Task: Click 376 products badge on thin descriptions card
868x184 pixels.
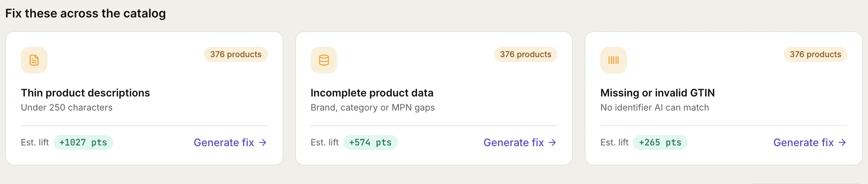Action: click(x=236, y=54)
